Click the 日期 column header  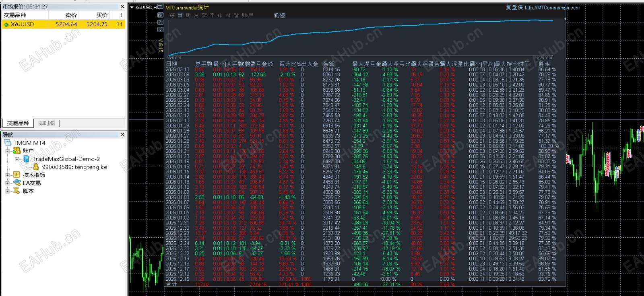point(171,64)
